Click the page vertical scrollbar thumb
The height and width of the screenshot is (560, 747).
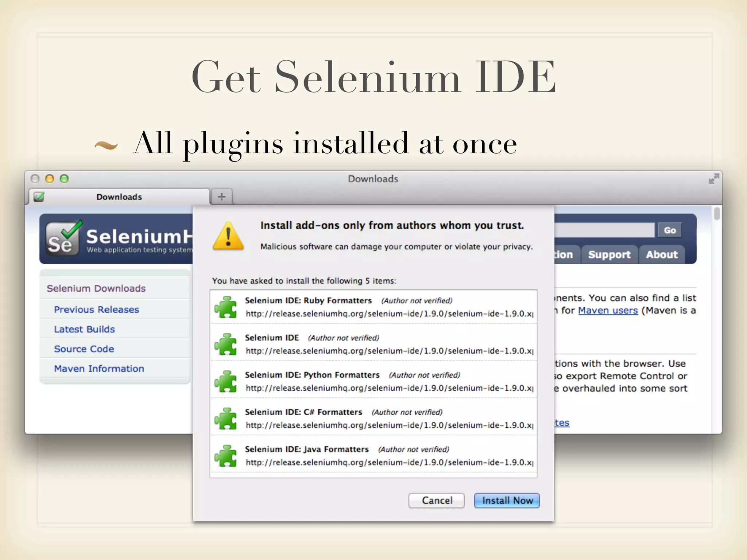coord(717,214)
